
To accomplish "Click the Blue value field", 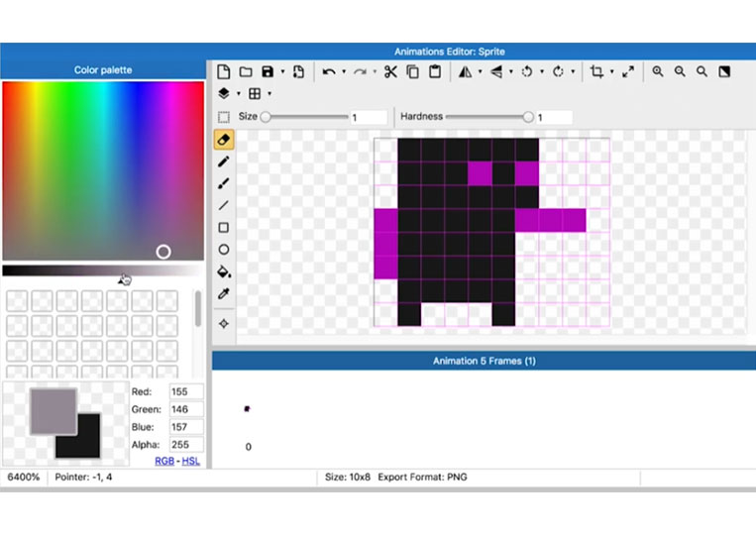I will 186,427.
